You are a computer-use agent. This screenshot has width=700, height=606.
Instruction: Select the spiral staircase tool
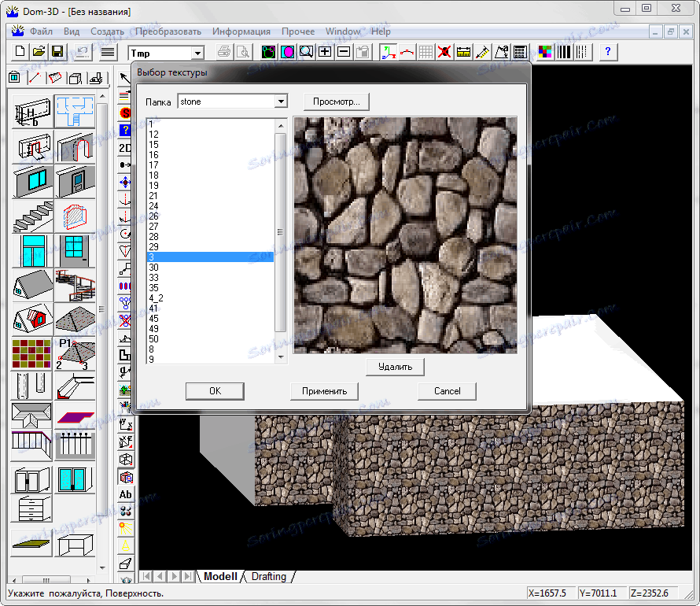[x=75, y=286]
